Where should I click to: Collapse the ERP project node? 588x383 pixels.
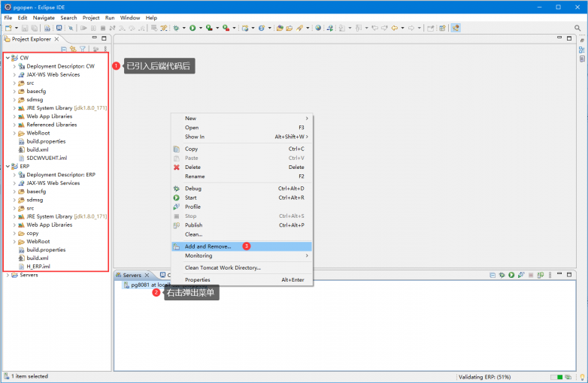click(x=8, y=167)
